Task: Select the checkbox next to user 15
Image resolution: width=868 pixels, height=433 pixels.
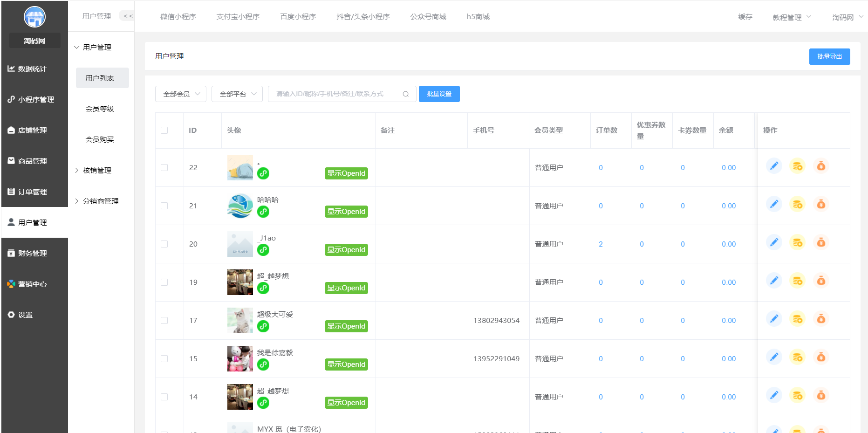Action: tap(164, 358)
